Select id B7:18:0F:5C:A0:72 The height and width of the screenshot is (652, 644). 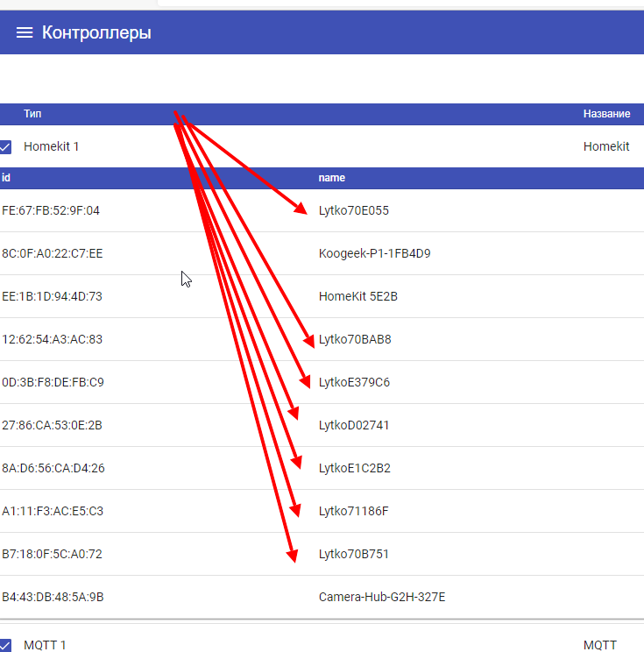coord(52,554)
